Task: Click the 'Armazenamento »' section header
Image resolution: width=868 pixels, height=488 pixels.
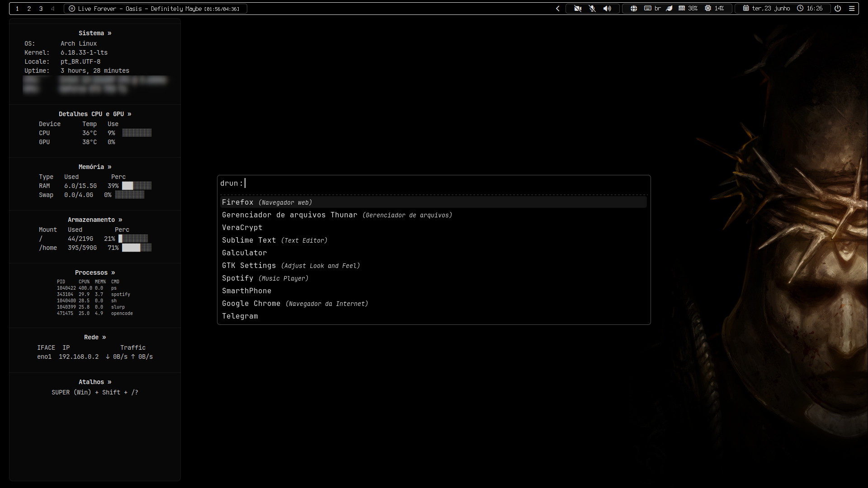Action: click(x=95, y=220)
